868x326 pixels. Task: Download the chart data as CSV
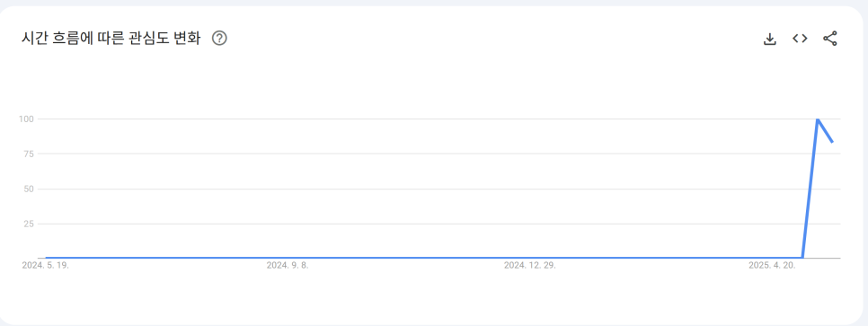pyautogui.click(x=769, y=39)
